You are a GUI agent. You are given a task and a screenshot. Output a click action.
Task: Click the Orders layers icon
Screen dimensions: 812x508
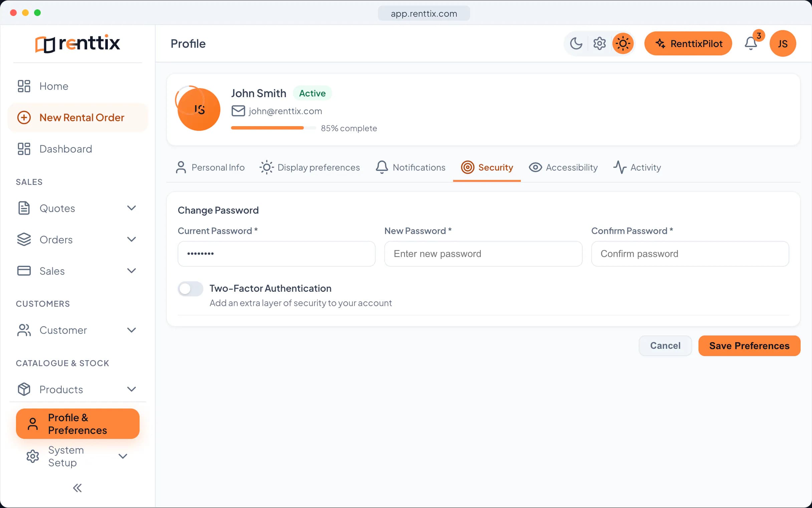tap(24, 240)
